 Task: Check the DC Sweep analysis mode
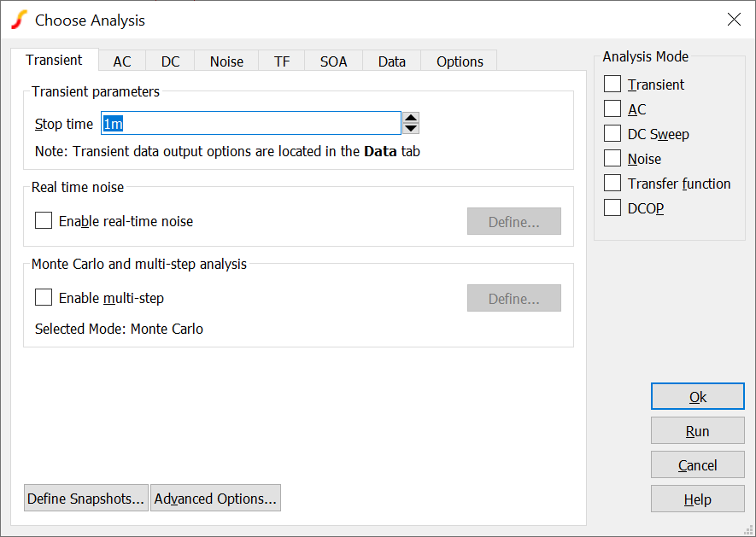(x=612, y=134)
